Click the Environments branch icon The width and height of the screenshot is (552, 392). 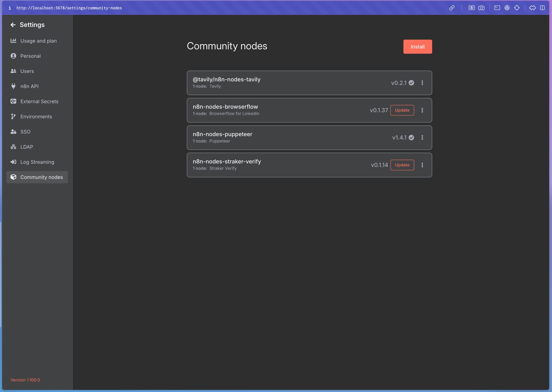click(13, 116)
